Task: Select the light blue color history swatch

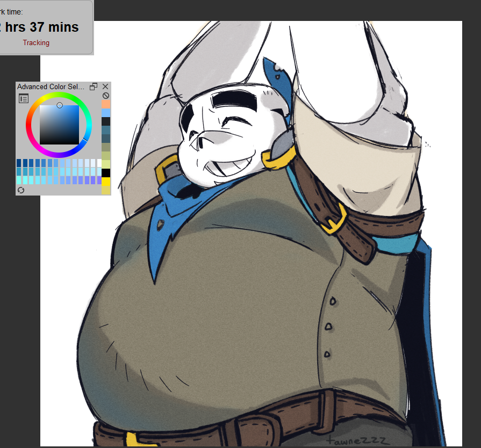Action: point(106,113)
